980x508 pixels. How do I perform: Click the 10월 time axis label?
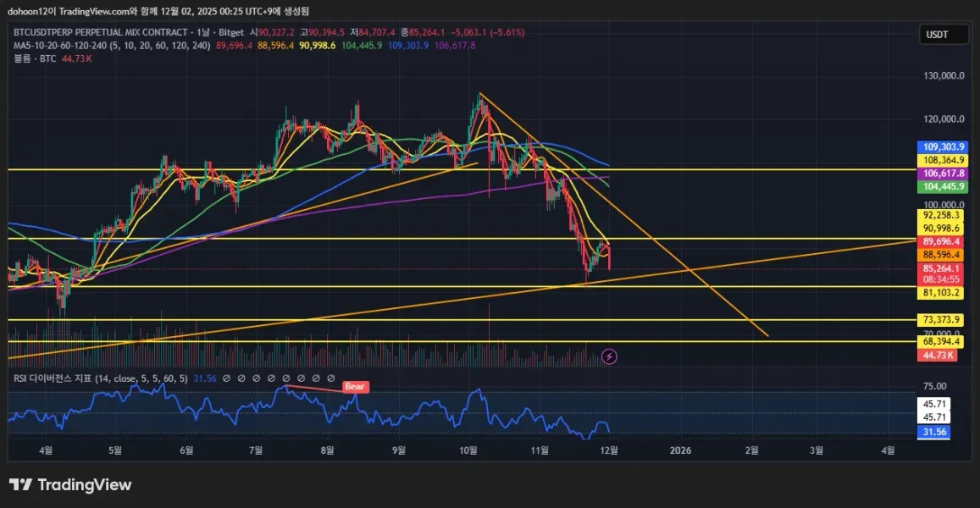tap(468, 450)
